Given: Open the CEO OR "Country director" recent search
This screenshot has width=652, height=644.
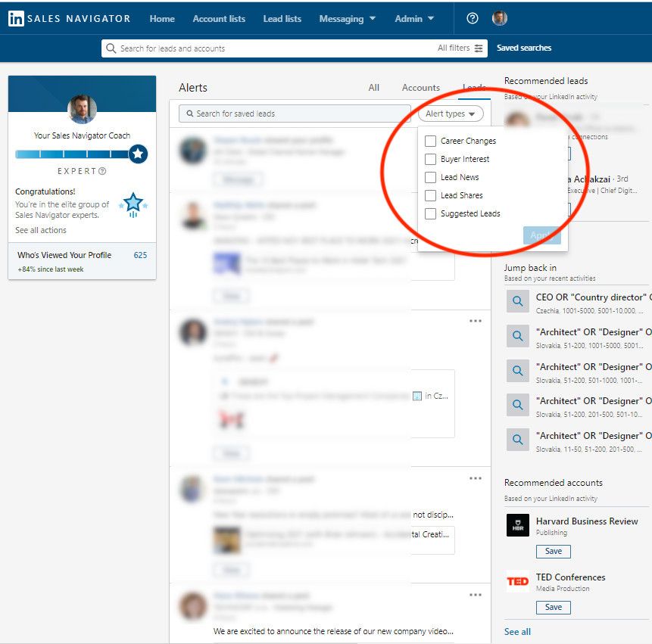Looking at the screenshot, I should (x=593, y=297).
